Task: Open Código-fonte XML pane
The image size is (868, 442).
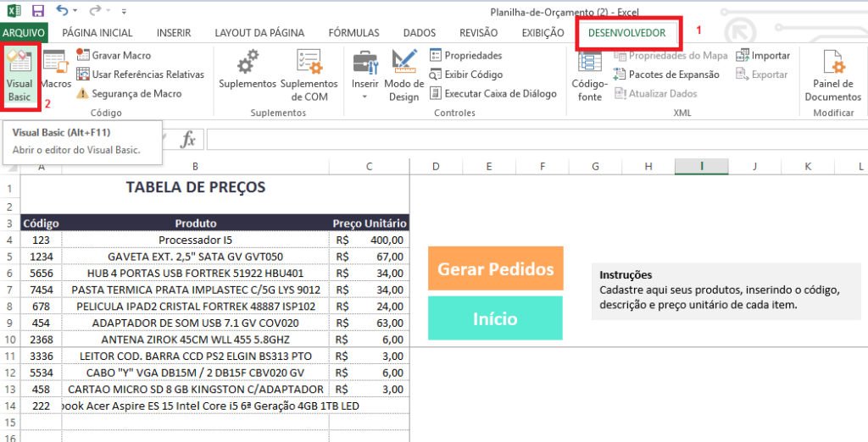Action: tap(589, 75)
